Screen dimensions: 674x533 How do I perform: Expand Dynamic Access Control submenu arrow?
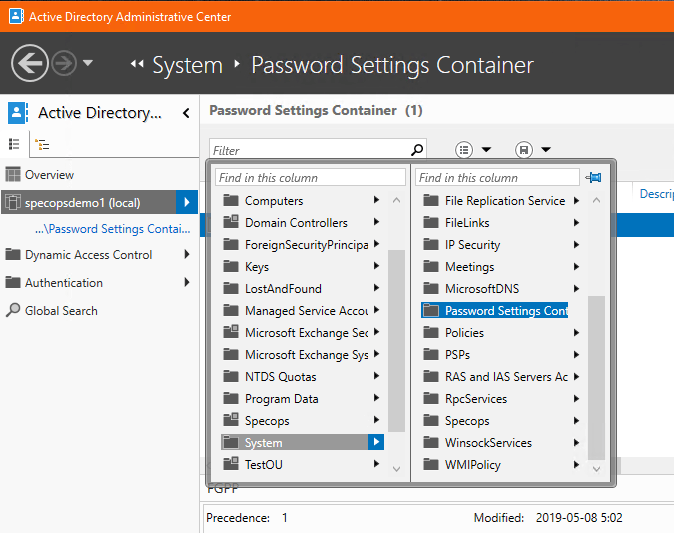[x=187, y=254]
